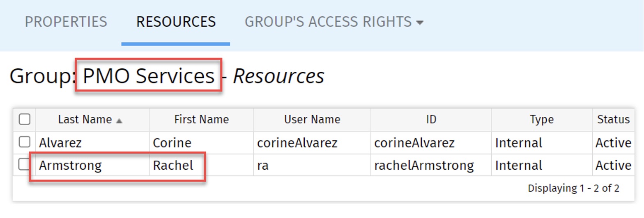Select the Resources tab
The height and width of the screenshot is (218, 644).
(176, 21)
